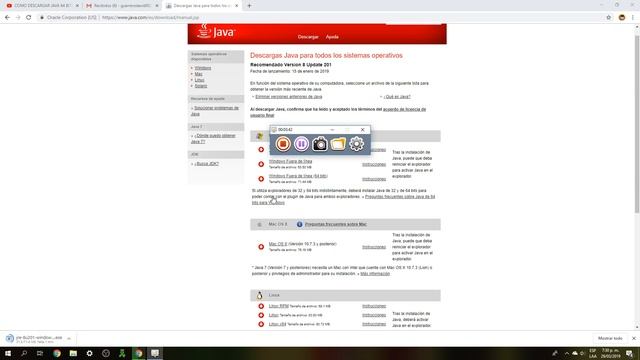Viewport: 640px width, 360px height.
Task: Open a new browser tab
Action: [249, 6]
